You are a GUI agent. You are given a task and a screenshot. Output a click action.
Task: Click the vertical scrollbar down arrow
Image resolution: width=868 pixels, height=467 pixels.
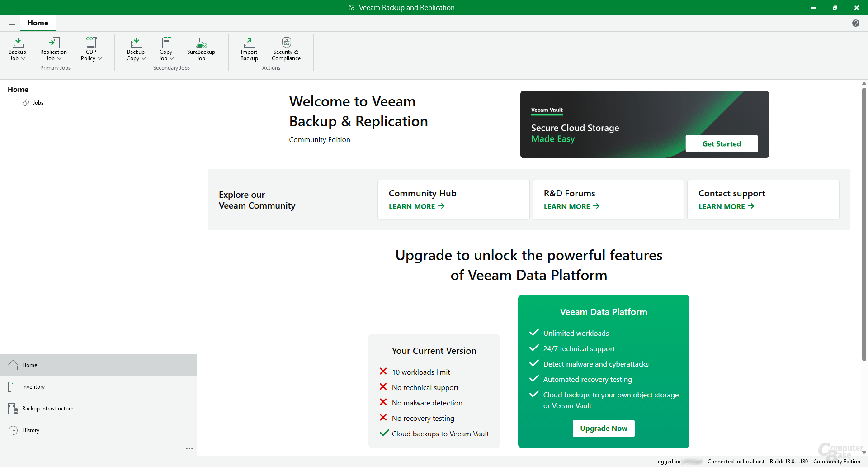click(863, 452)
